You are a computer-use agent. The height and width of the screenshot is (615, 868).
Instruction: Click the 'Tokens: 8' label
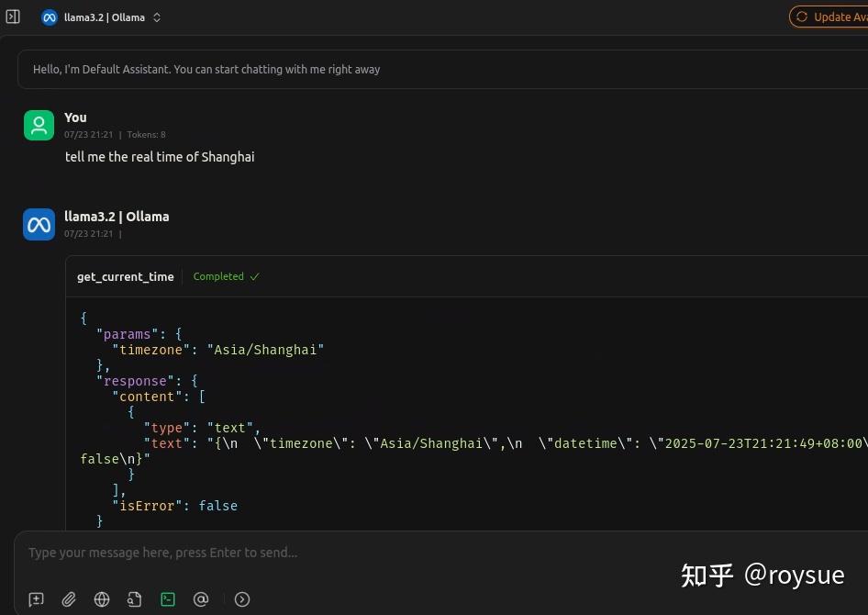point(146,135)
